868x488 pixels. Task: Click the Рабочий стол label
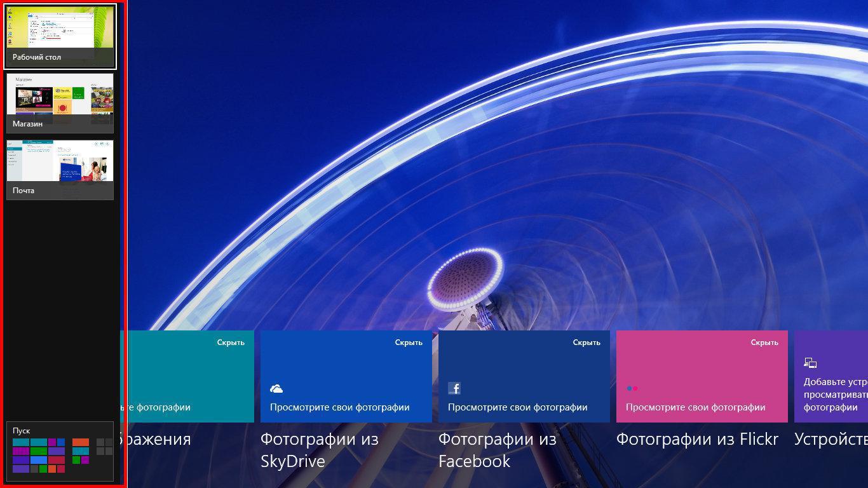(37, 57)
